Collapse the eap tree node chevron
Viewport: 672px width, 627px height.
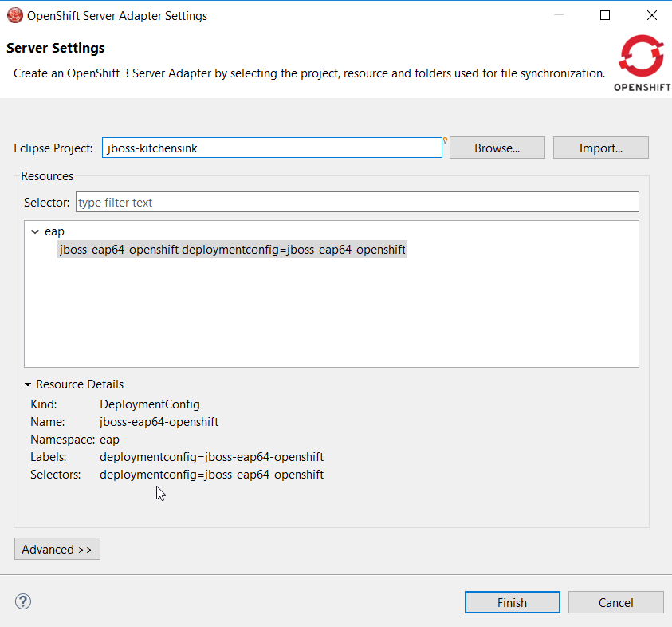click(x=34, y=231)
